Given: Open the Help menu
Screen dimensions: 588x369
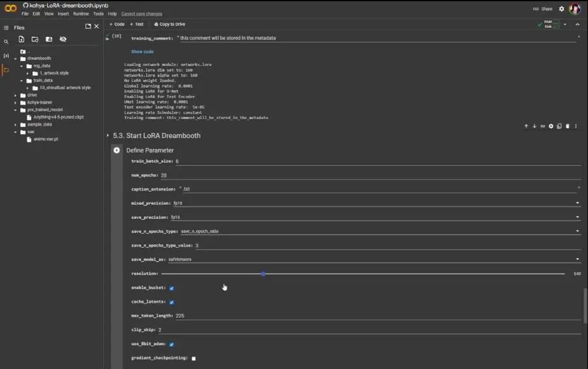Looking at the screenshot, I should 112,14.
